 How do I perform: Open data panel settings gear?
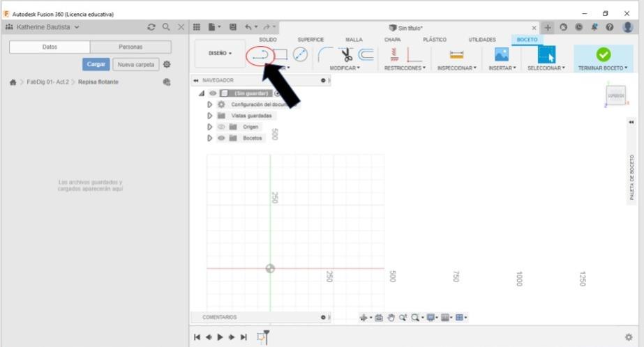(167, 64)
